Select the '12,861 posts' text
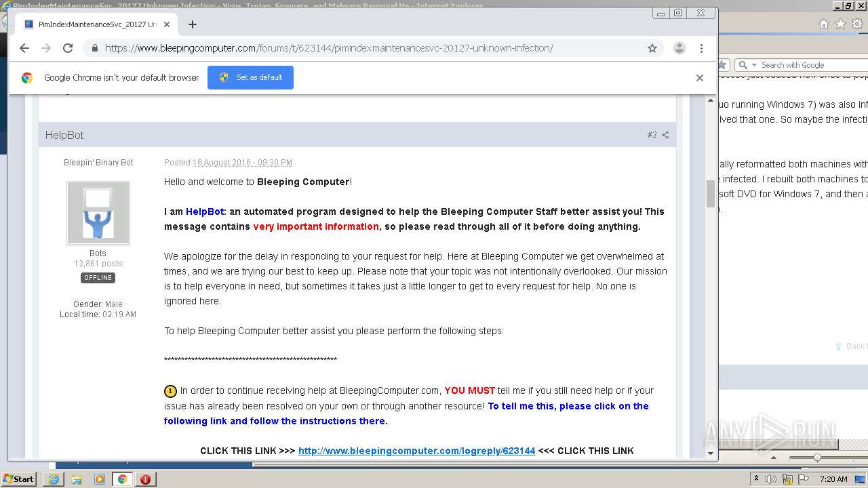The width and height of the screenshot is (868, 488). (98, 264)
